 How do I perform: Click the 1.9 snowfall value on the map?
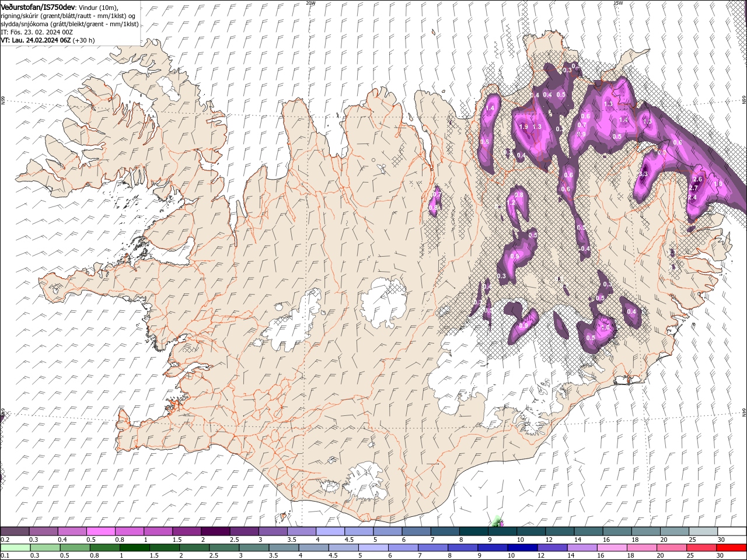click(x=523, y=127)
